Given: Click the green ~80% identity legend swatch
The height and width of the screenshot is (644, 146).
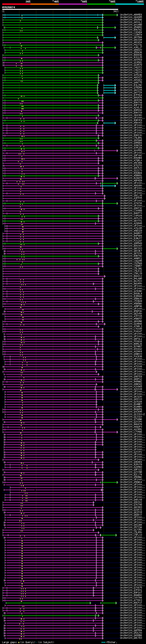Looking at the screenshot, I should click(101, 4).
